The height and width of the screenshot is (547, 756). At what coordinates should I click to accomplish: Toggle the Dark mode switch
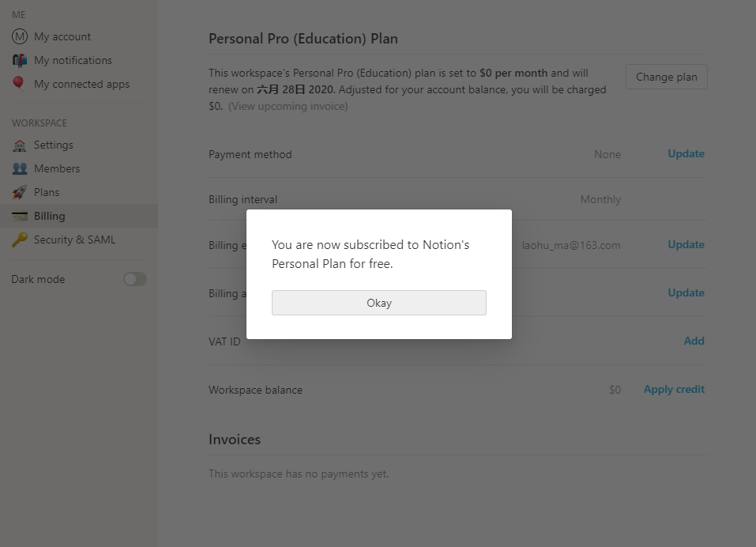click(x=135, y=279)
